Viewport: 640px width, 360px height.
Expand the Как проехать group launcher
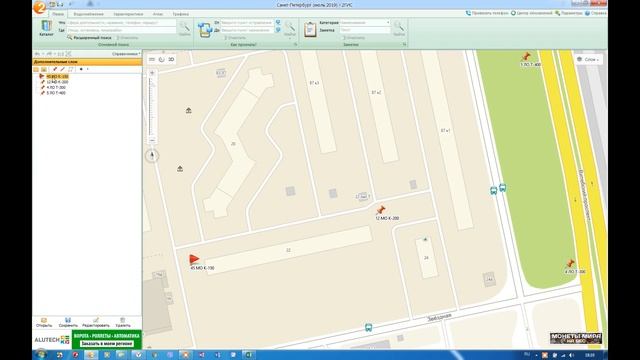(295, 44)
